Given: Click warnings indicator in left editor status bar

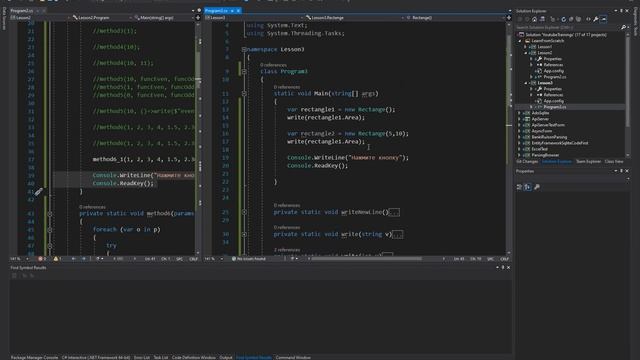Looking at the screenshot, I should (x=58, y=259).
